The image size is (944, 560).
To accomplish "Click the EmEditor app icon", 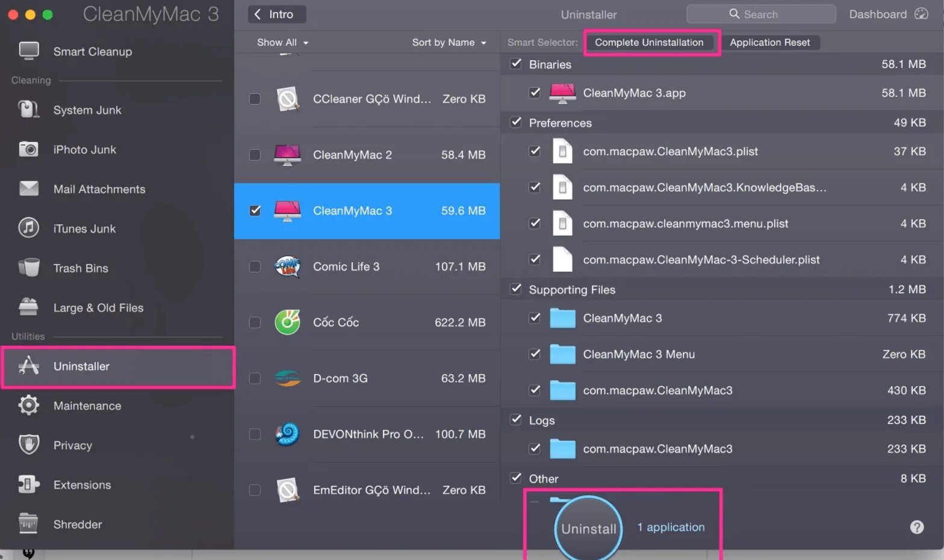I will coord(288,490).
